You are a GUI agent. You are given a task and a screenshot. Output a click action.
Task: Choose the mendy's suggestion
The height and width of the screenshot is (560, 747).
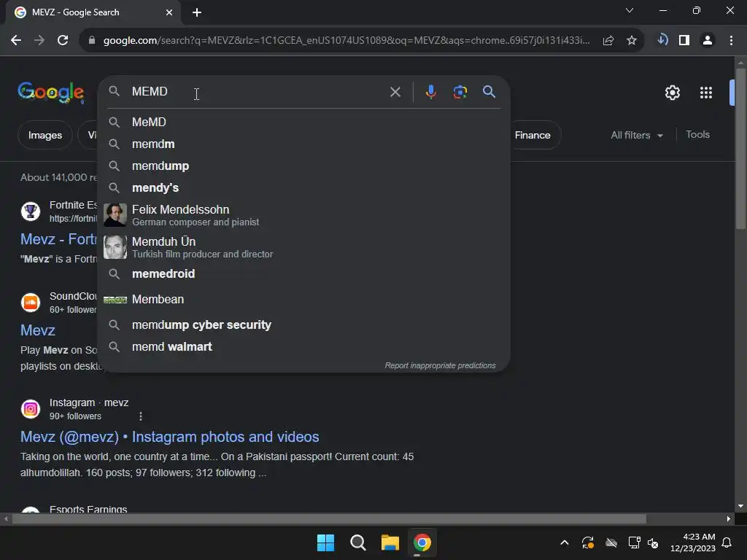point(304,187)
